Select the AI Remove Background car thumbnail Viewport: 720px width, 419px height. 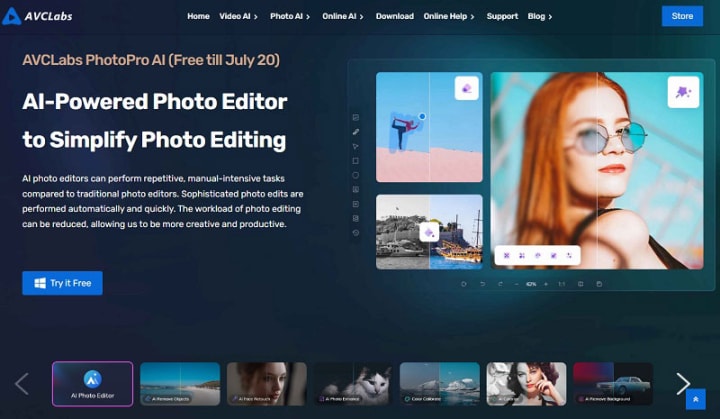613,384
